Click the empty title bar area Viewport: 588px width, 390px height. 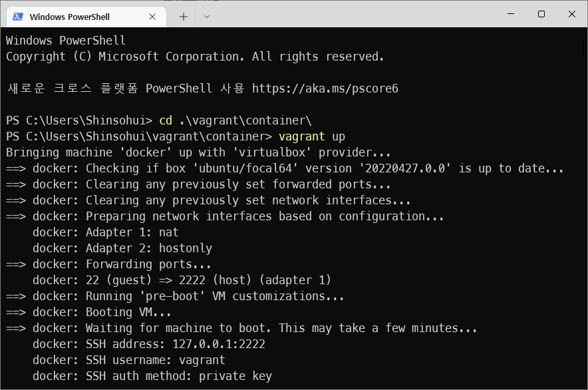(x=366, y=14)
